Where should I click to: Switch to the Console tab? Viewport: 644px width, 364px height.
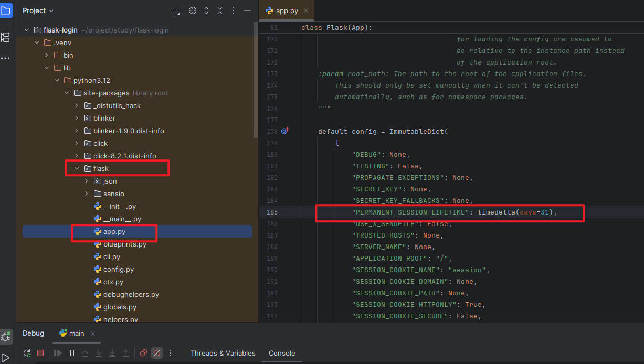pos(282,353)
